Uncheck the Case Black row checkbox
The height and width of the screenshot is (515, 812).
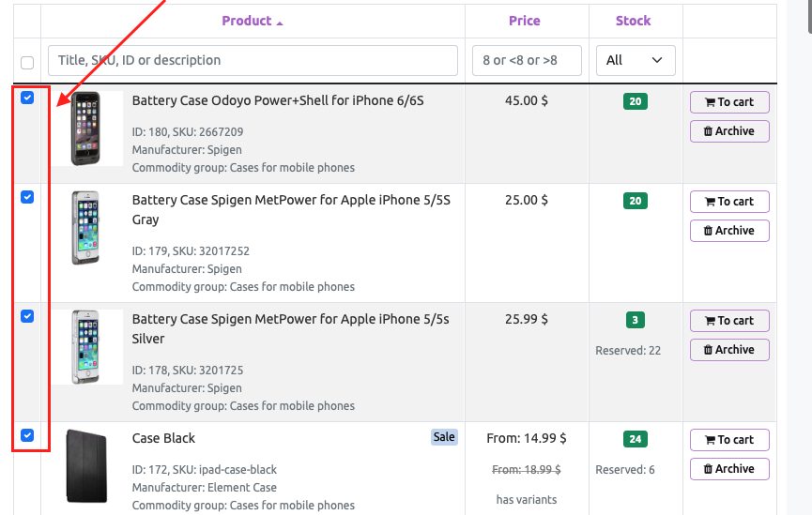[x=27, y=435]
